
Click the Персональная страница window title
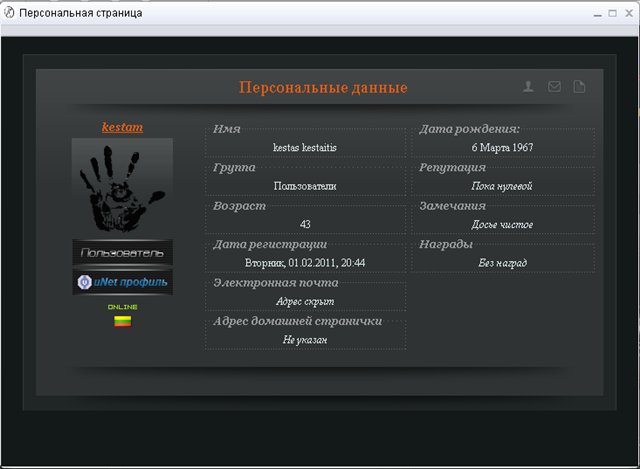[81, 13]
